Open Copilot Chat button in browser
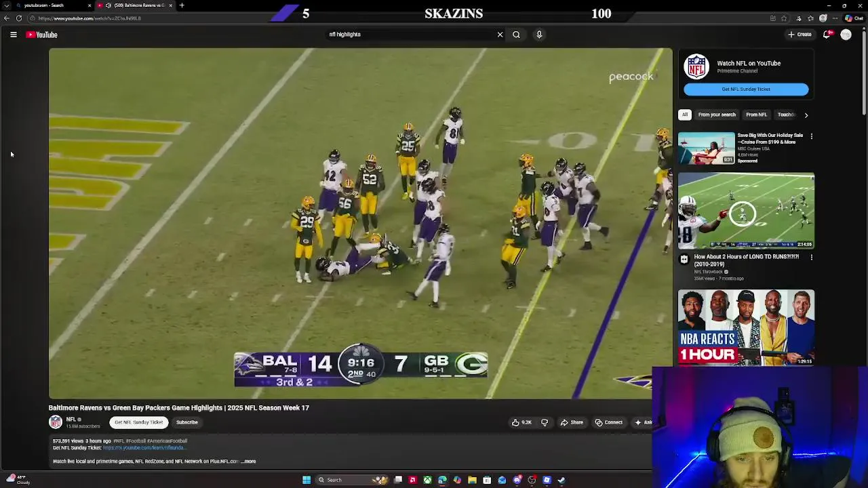Screen dimensions: 868x488 (x=853, y=18)
